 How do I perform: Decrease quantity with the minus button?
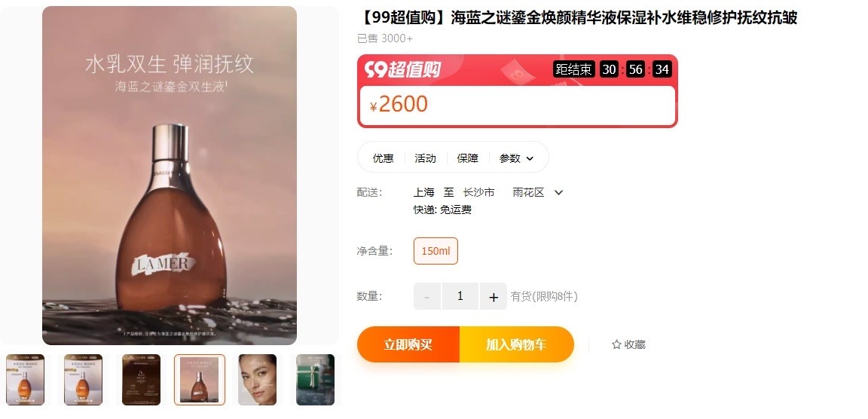coord(426,297)
